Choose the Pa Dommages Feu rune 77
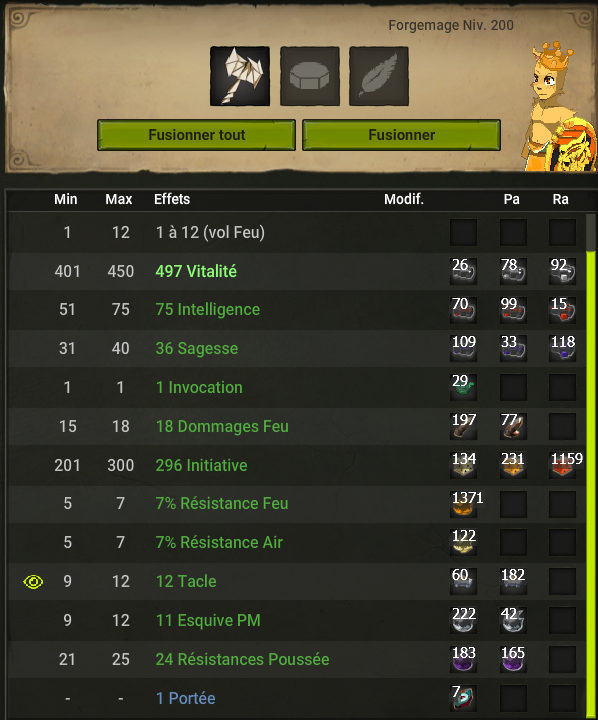Screen dimensions: 598x720 tap(513, 426)
